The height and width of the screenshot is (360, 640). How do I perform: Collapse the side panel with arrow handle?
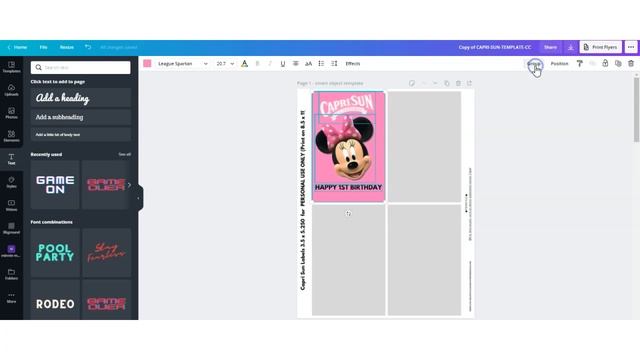pyautogui.click(x=138, y=198)
